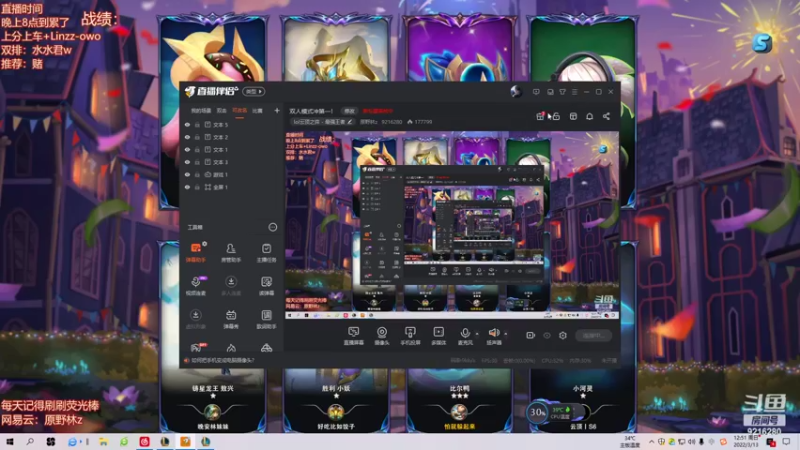This screenshot has height=450, width=800.
Task: Hide the 全屏 1 source
Action: 187,187
